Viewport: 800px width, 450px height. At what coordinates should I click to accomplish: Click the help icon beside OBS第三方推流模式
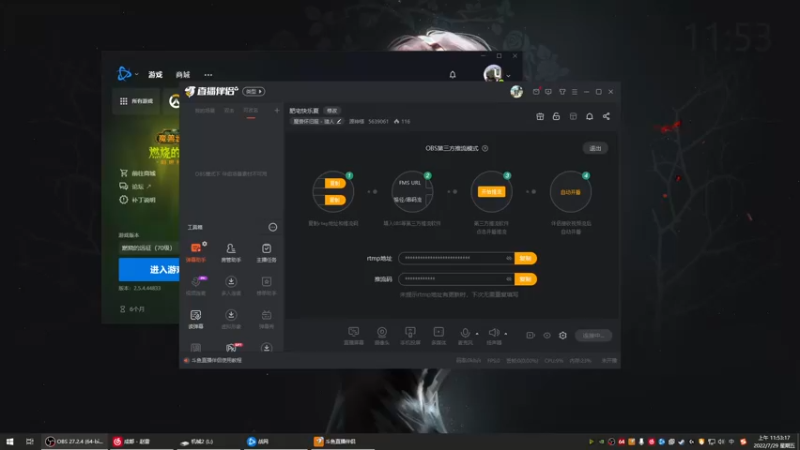pyautogui.click(x=485, y=148)
